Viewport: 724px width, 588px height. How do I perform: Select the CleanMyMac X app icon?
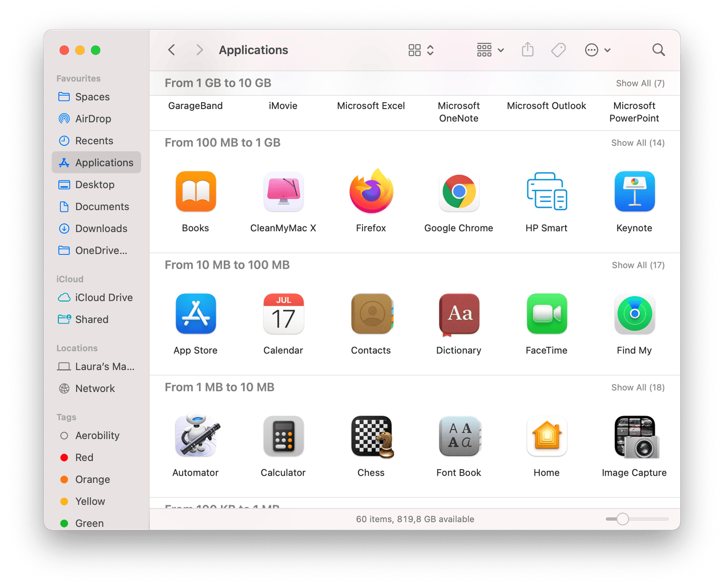283,191
